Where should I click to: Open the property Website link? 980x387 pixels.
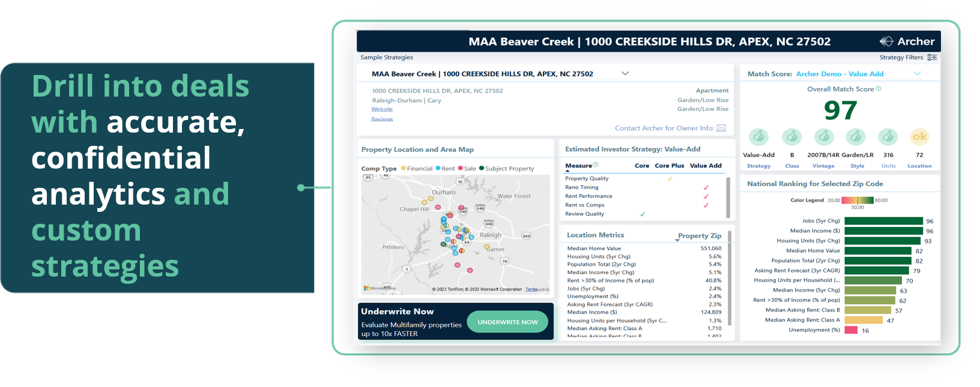(x=382, y=109)
